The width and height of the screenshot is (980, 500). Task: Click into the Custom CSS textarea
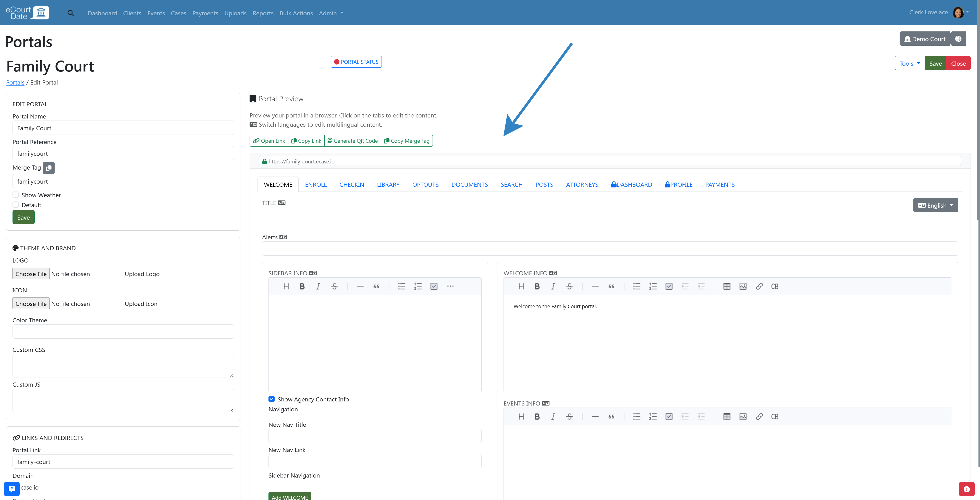tap(123, 366)
